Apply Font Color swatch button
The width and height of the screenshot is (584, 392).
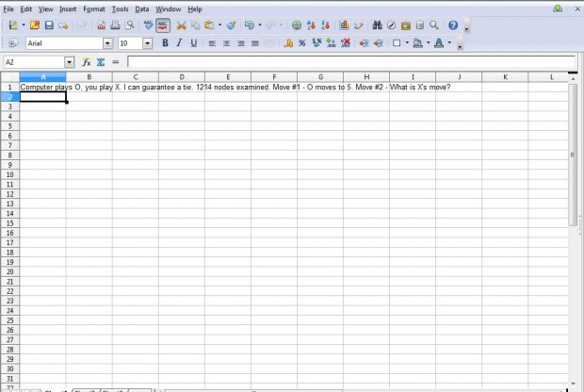(x=439, y=43)
